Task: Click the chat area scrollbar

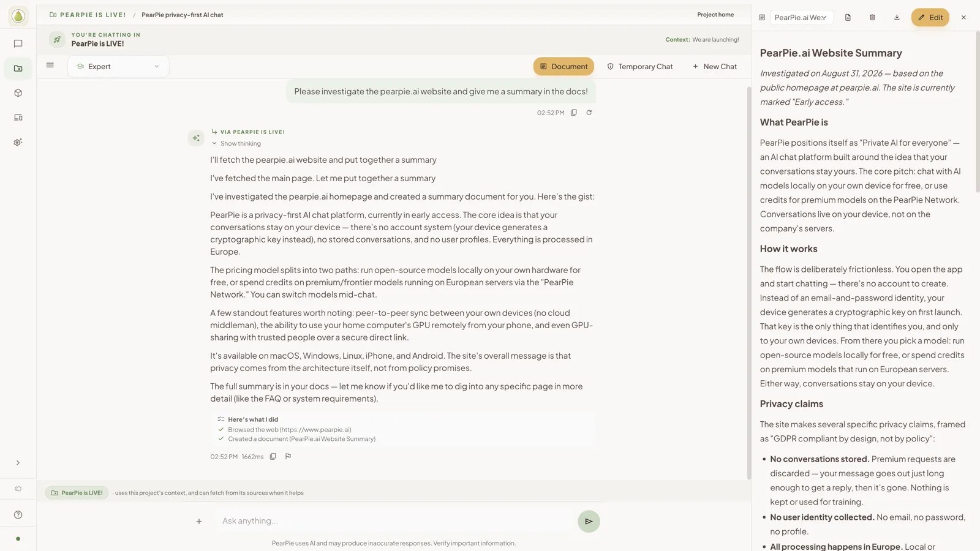Action: (x=748, y=282)
